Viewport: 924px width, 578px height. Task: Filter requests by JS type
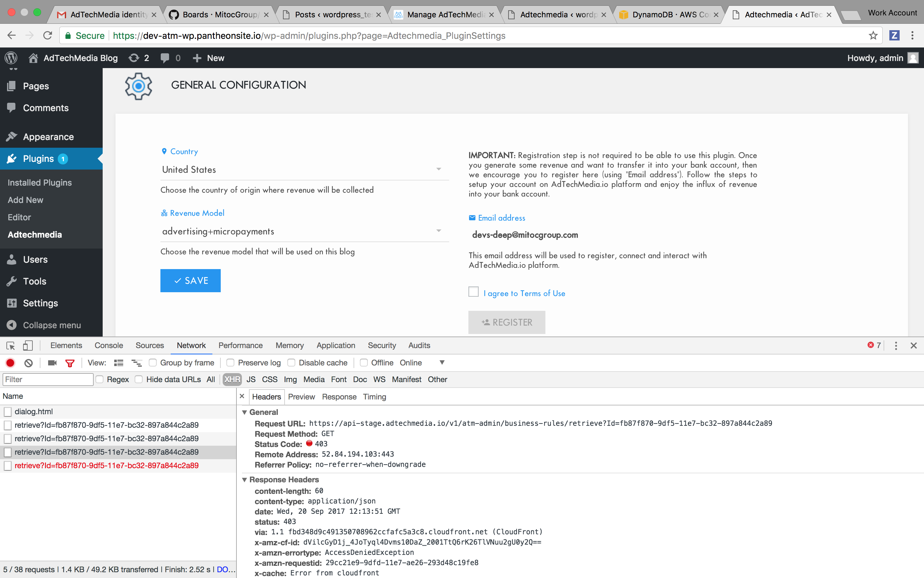[251, 379]
